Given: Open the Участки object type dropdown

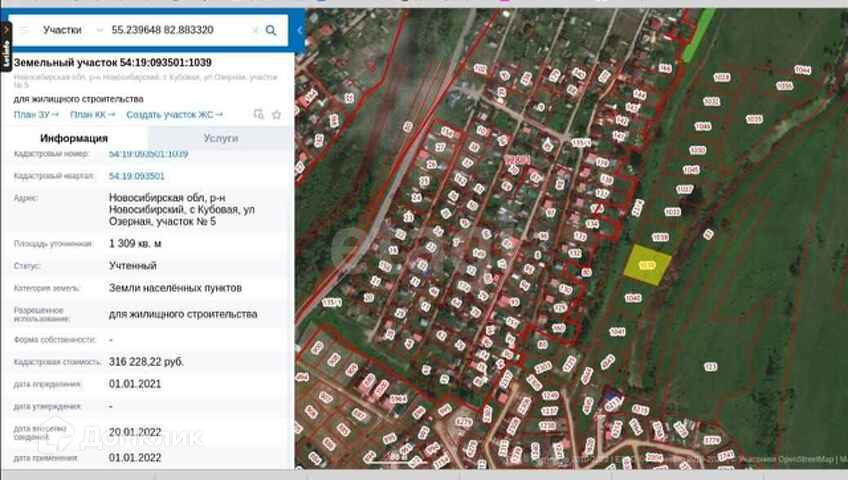Looking at the screenshot, I should pos(72,30).
